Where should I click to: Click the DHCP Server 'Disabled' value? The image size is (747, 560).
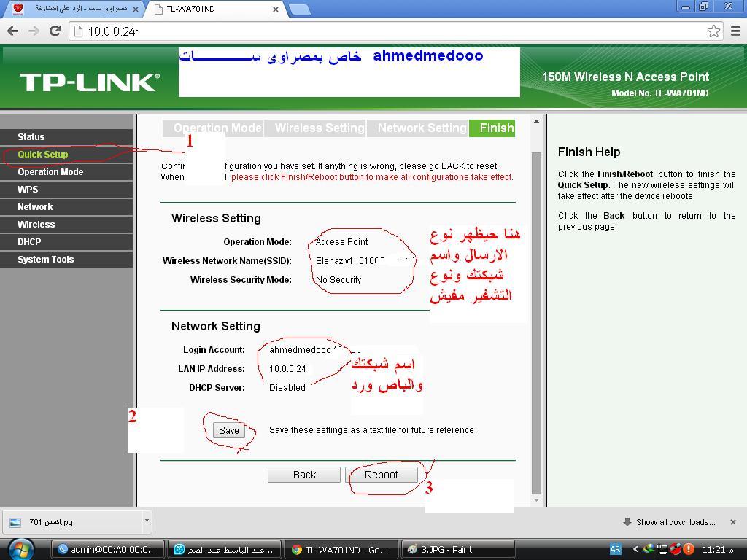(x=287, y=388)
